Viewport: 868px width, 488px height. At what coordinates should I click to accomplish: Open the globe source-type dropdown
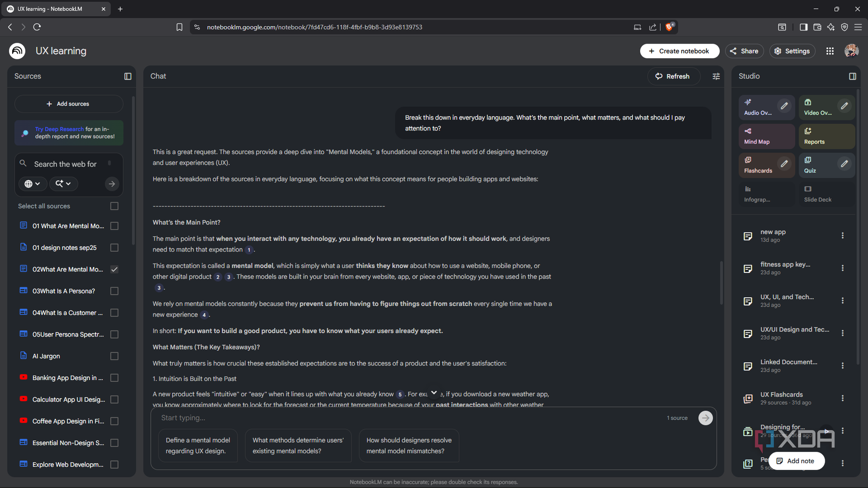click(x=33, y=184)
